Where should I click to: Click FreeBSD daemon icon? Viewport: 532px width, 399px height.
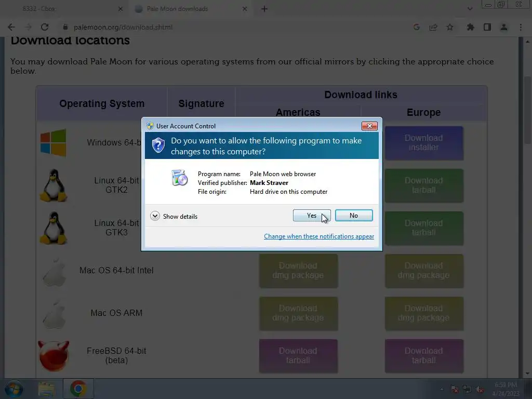point(54,356)
